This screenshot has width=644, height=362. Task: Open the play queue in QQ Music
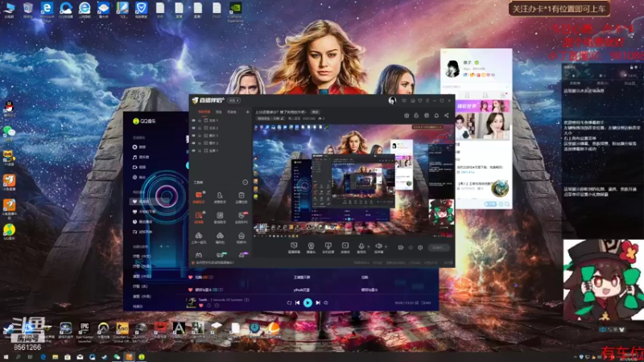tap(427, 303)
